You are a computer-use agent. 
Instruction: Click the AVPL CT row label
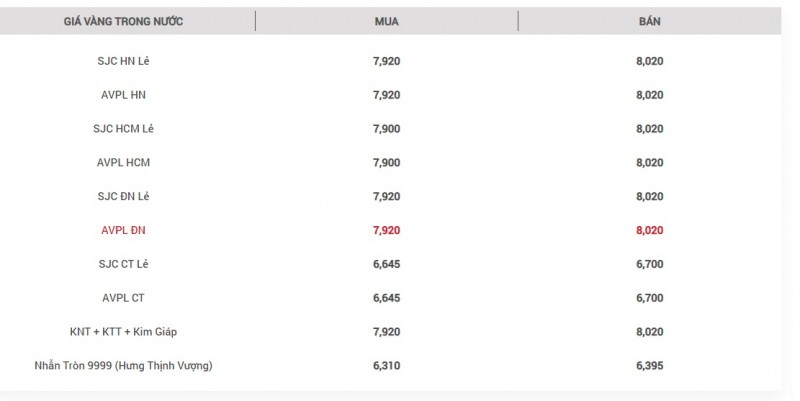click(124, 298)
